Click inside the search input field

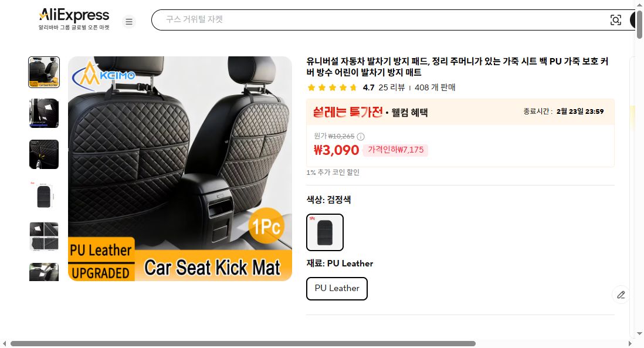(352, 19)
